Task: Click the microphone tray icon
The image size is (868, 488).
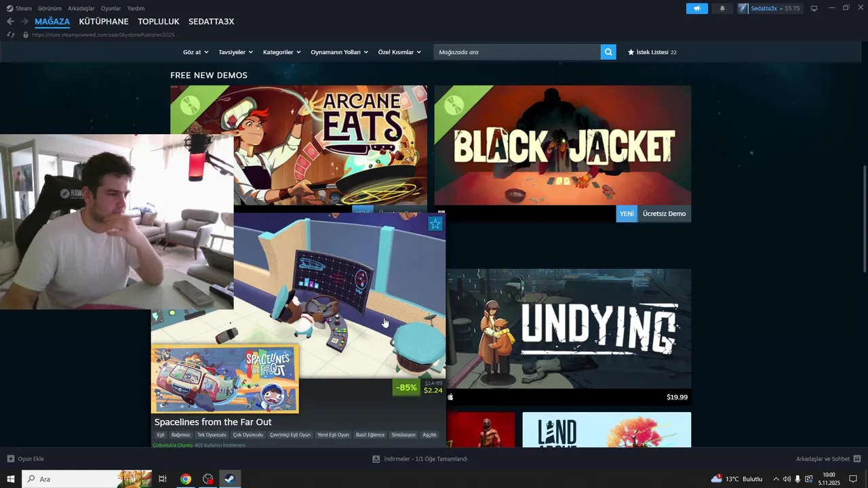Action: pyautogui.click(x=797, y=479)
